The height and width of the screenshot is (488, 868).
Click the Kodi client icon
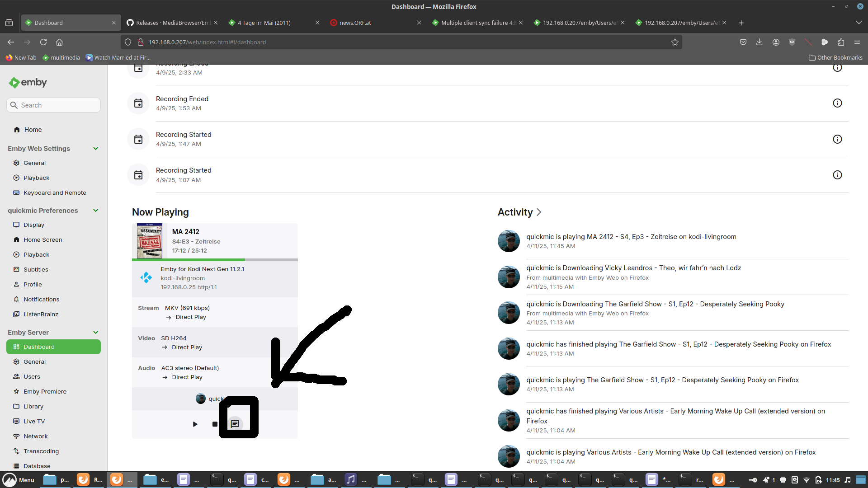pos(146,277)
